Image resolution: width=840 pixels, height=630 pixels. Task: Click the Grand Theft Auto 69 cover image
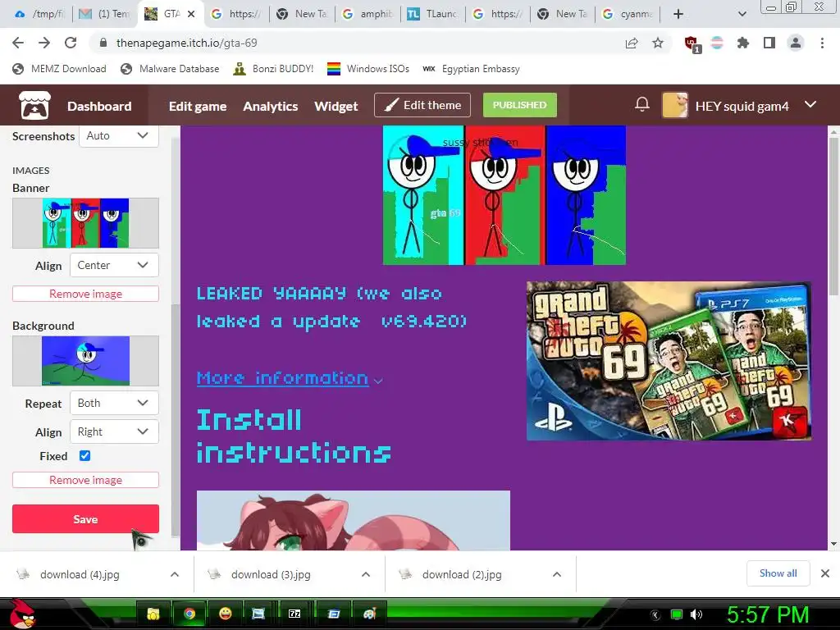click(x=669, y=361)
